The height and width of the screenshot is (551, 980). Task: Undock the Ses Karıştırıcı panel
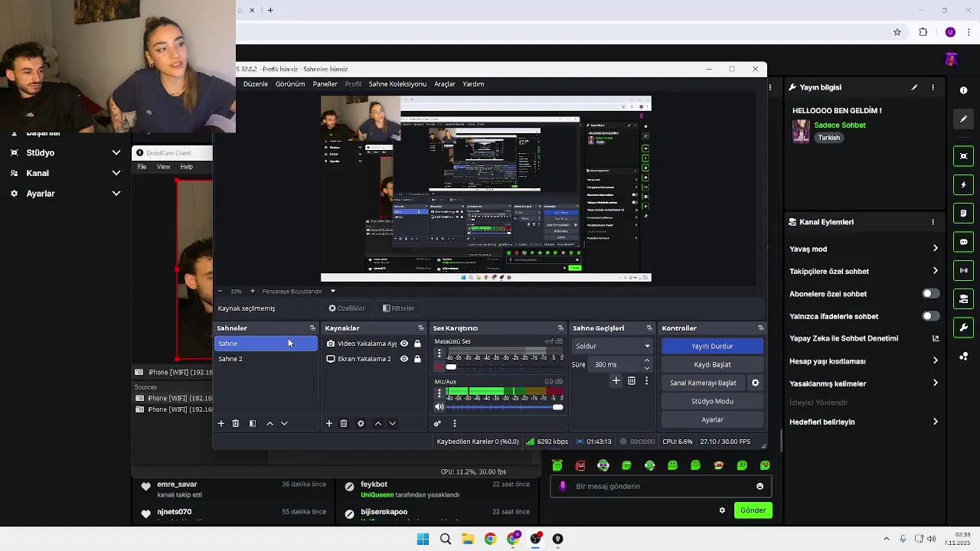560,328
